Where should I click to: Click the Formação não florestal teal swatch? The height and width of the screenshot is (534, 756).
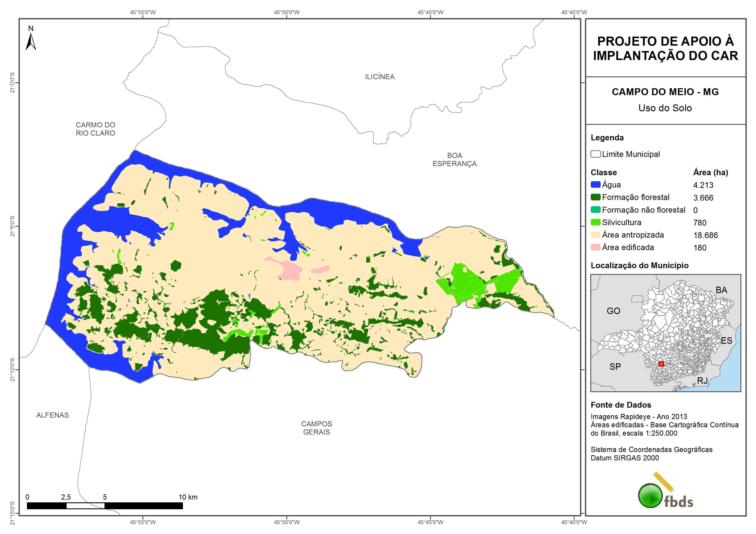click(x=595, y=210)
